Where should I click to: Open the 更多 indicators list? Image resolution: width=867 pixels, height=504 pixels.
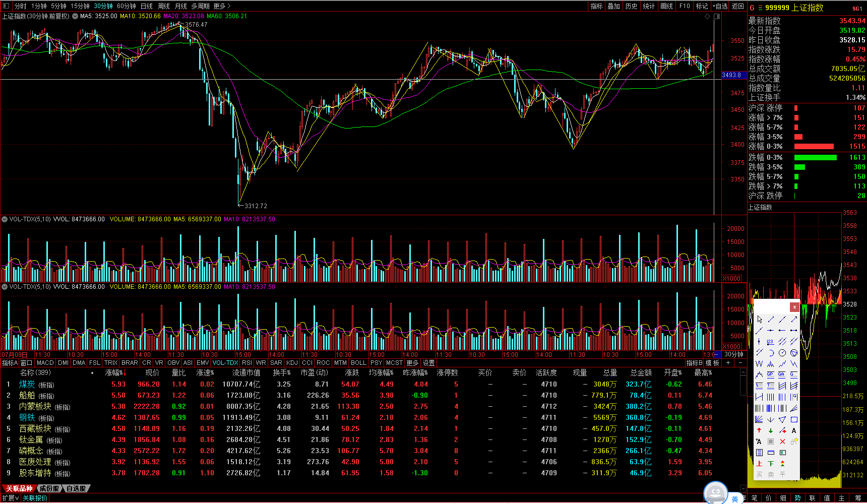coord(412,363)
